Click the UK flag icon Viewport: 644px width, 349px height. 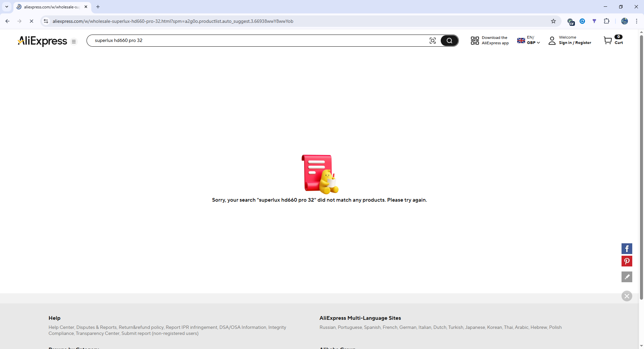521,41
